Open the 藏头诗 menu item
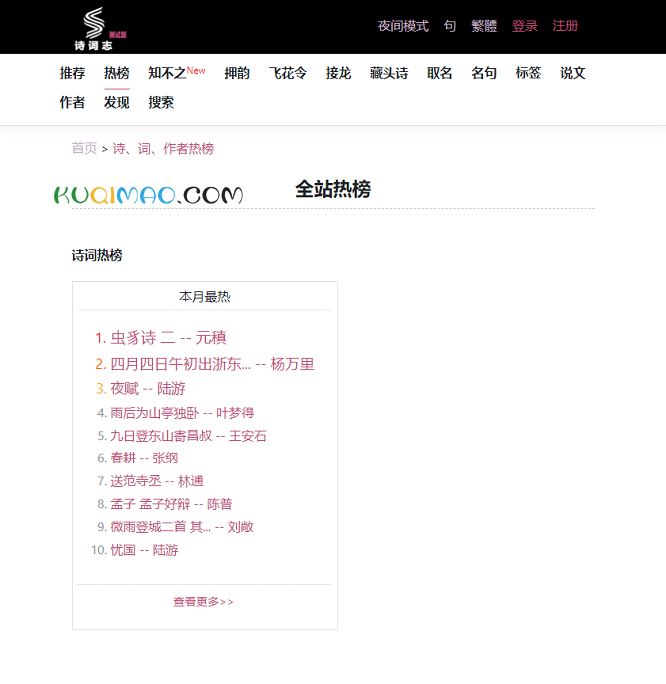This screenshot has height=684, width=666. [389, 73]
